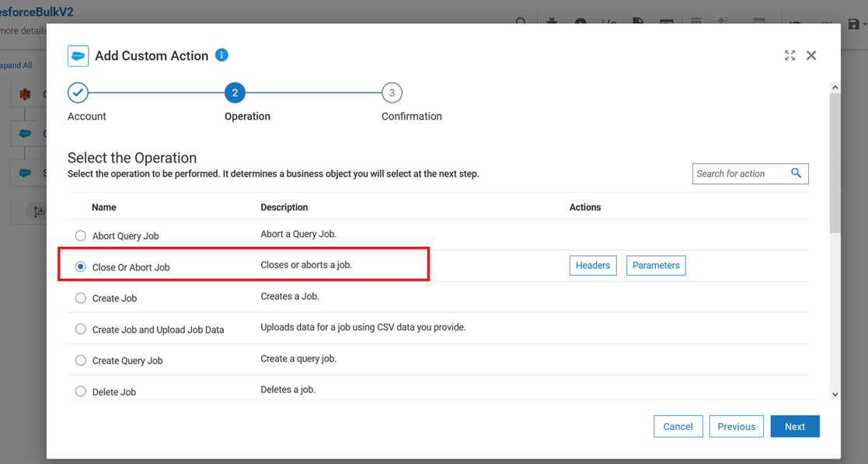Select the Abort Query Job radio button
The width and height of the screenshot is (868, 464).
tap(81, 235)
